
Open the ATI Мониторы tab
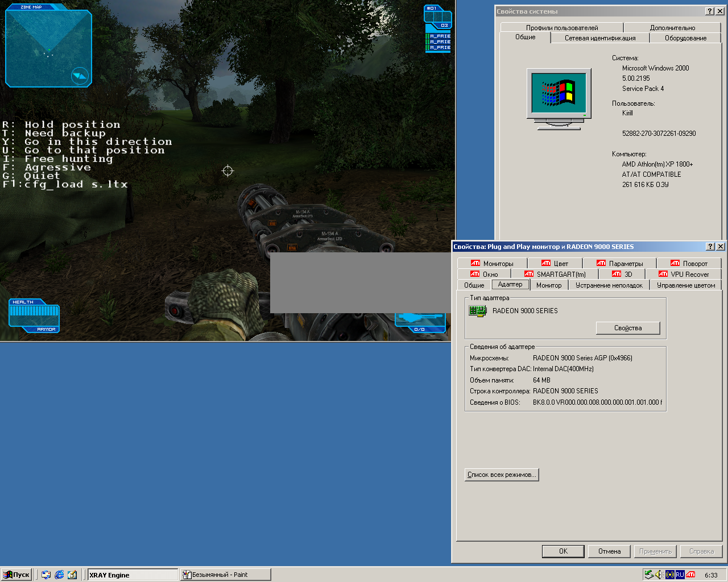[492, 263]
